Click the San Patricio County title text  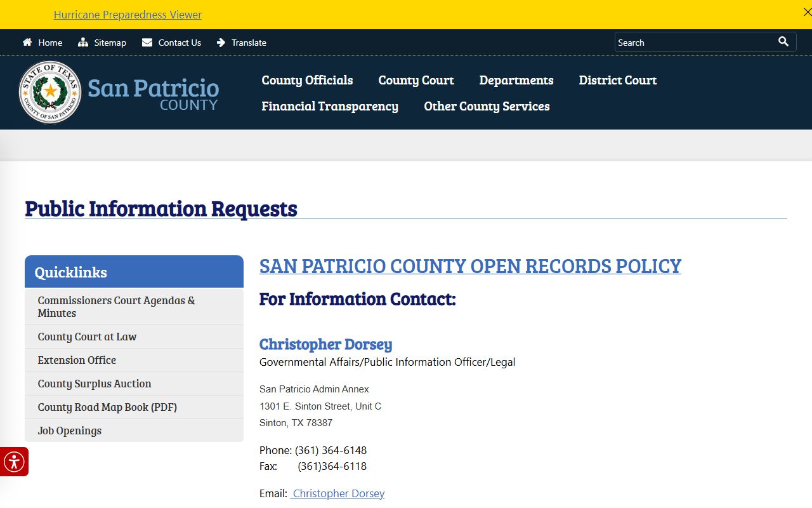click(x=154, y=93)
